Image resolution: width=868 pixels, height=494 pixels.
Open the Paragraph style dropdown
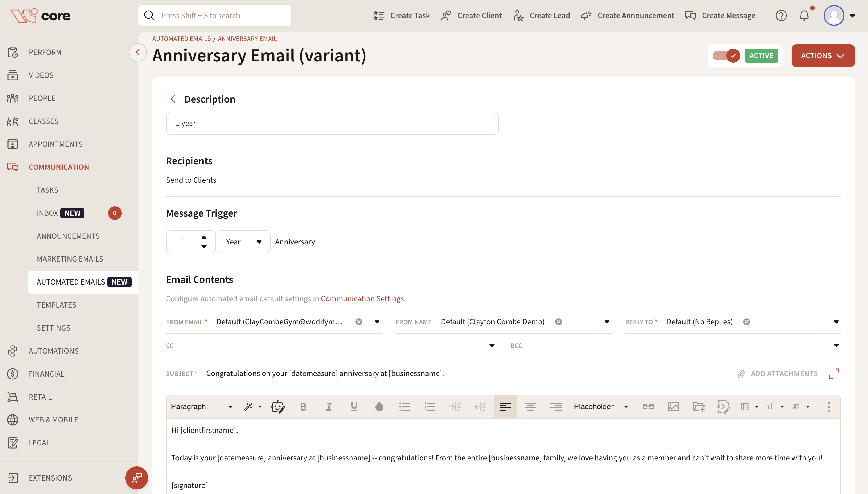coord(201,406)
